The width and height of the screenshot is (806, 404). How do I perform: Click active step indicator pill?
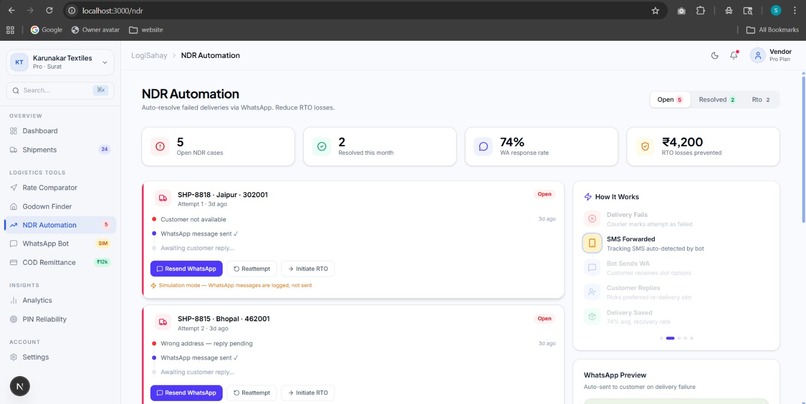pos(670,338)
